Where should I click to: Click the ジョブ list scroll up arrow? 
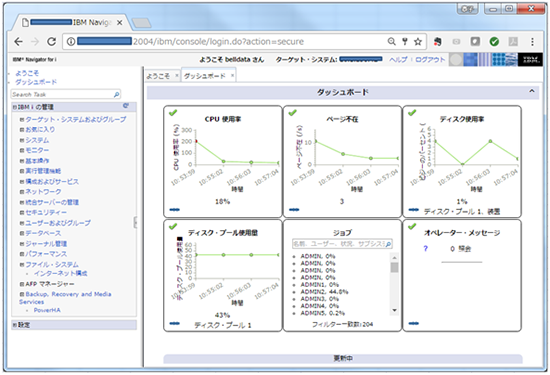click(395, 258)
